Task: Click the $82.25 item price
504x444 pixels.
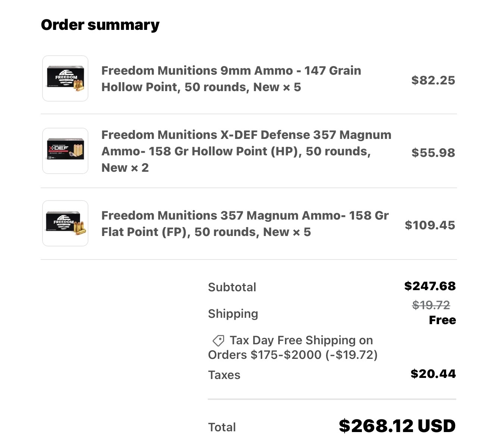Action: pyautogui.click(x=433, y=80)
